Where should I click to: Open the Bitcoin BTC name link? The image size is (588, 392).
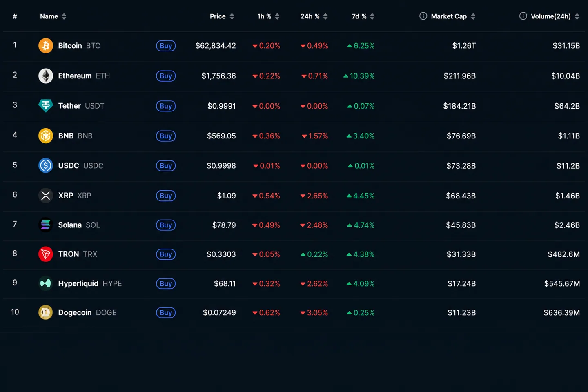tap(79, 46)
